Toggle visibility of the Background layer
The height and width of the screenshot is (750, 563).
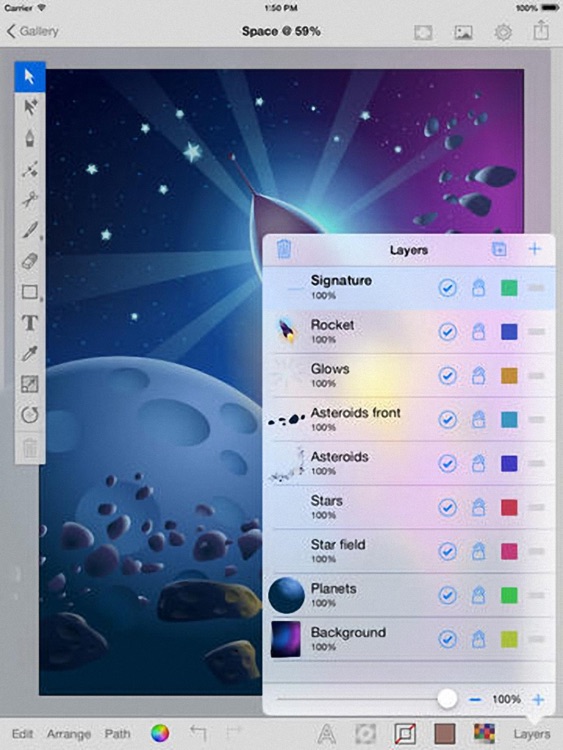pos(447,640)
